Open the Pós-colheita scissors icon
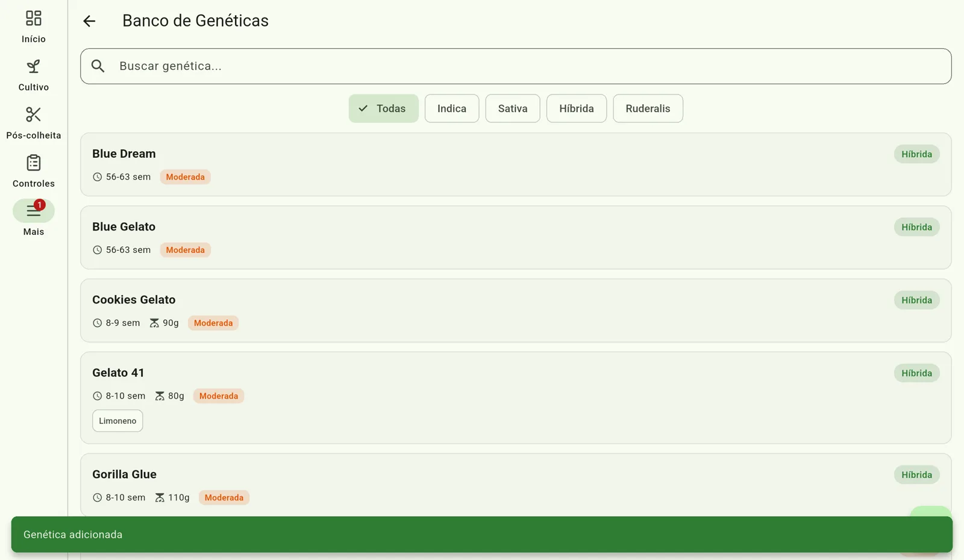 (x=34, y=114)
